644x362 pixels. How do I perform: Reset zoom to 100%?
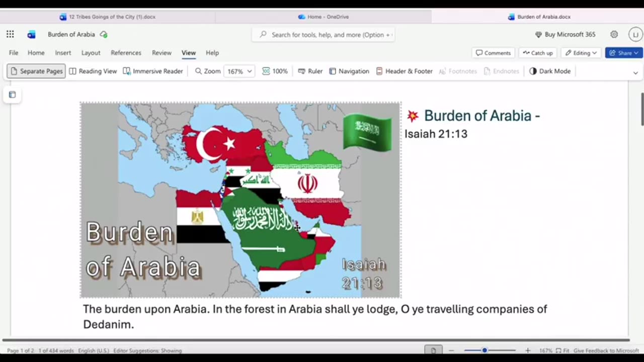[x=275, y=71]
